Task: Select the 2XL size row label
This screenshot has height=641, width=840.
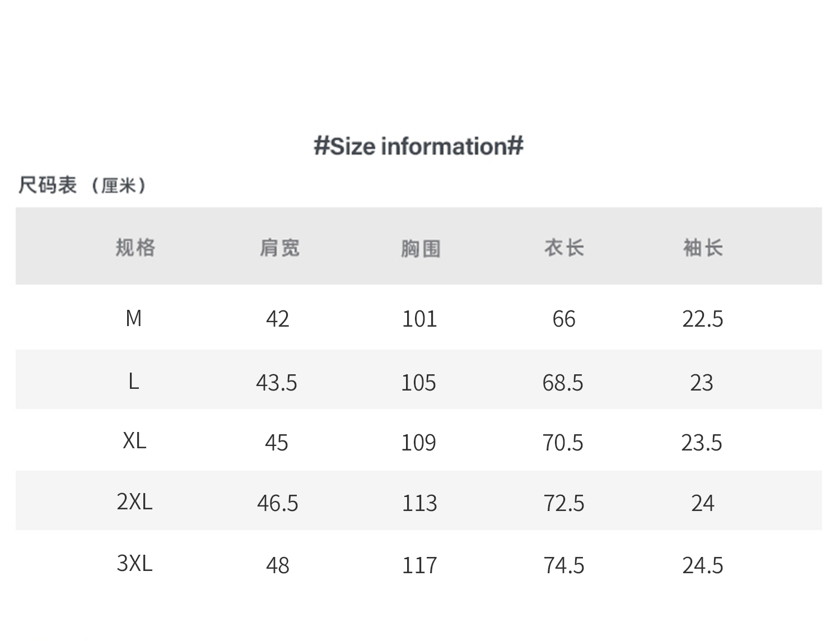Action: click(x=134, y=501)
